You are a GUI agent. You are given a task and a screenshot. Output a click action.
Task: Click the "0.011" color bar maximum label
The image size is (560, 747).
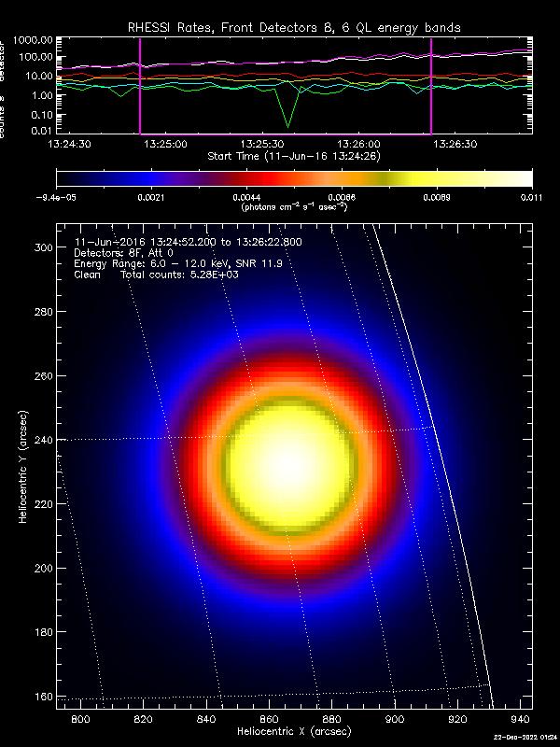point(530,198)
